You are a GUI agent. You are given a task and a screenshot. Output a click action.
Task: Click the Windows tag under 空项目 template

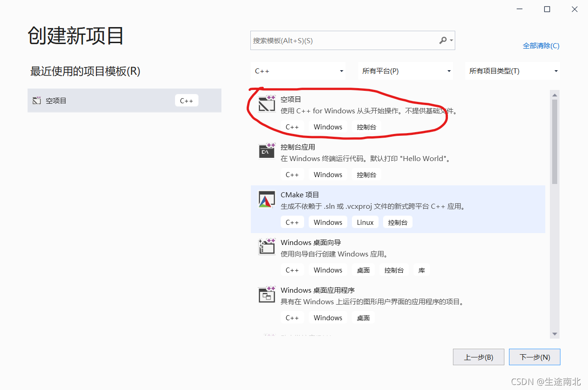[x=328, y=127]
